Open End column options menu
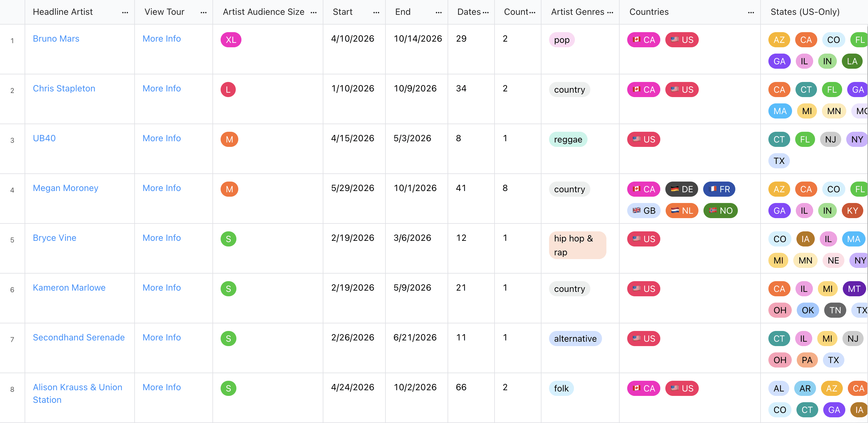This screenshot has height=423, width=868. pyautogui.click(x=438, y=13)
